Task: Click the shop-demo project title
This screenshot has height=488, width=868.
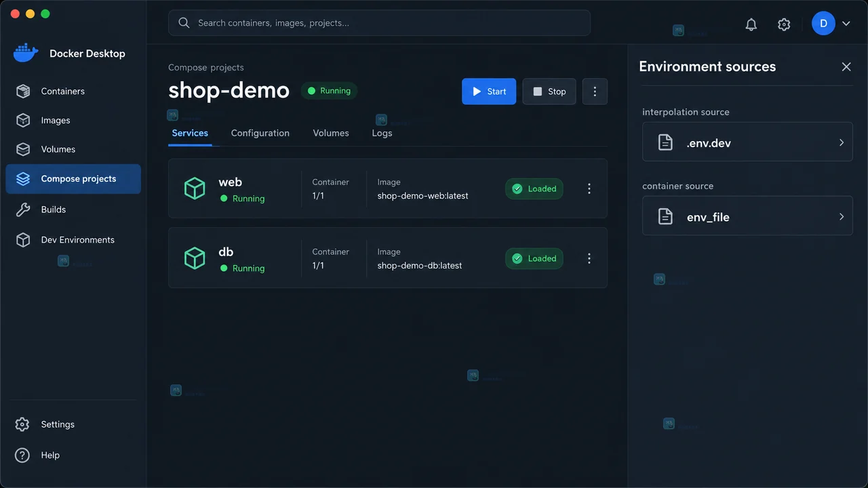Action: tap(229, 90)
